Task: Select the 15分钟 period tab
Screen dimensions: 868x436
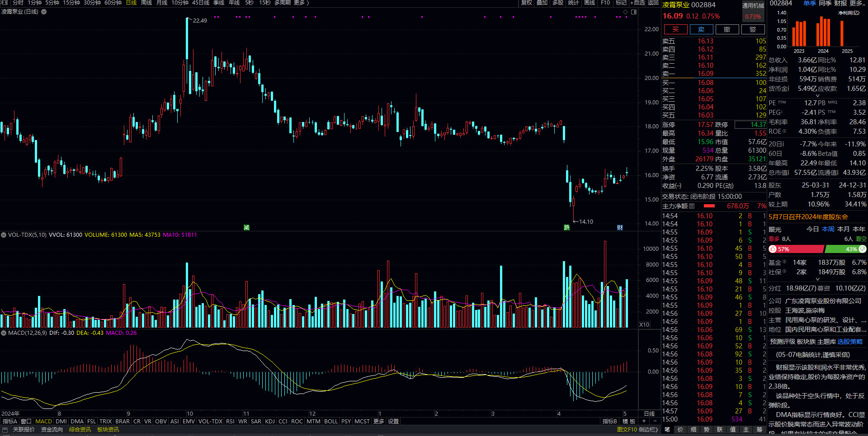Action: click(x=71, y=3)
